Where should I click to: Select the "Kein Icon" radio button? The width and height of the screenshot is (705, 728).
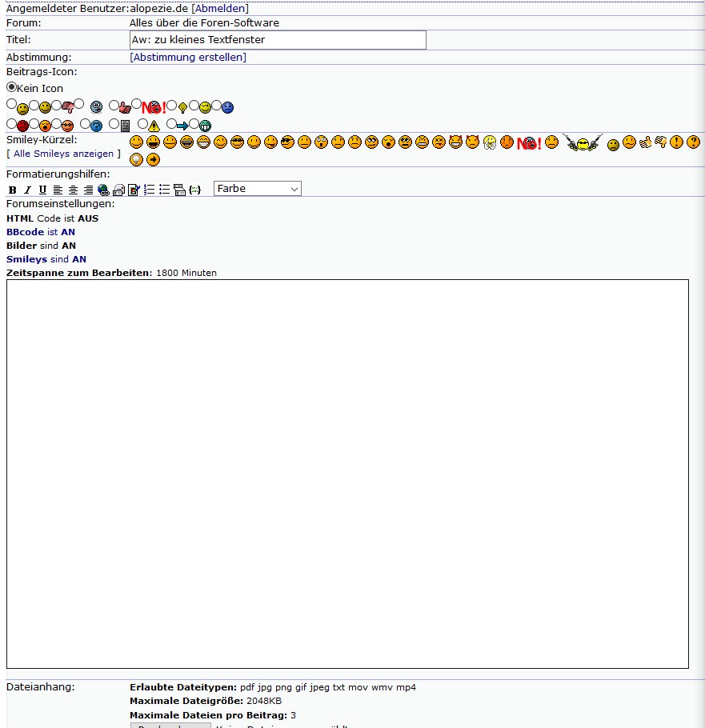[x=11, y=87]
